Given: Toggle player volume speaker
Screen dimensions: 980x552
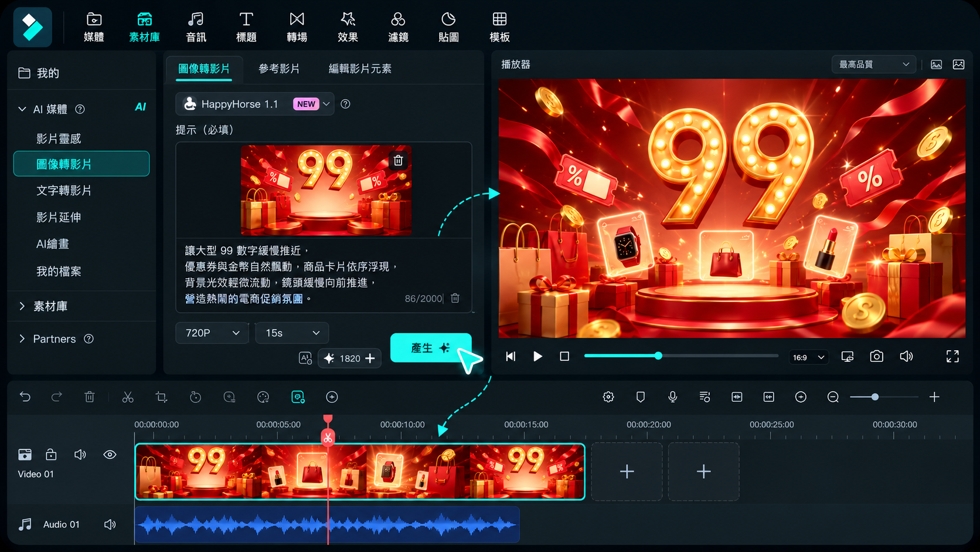Looking at the screenshot, I should click(x=906, y=356).
